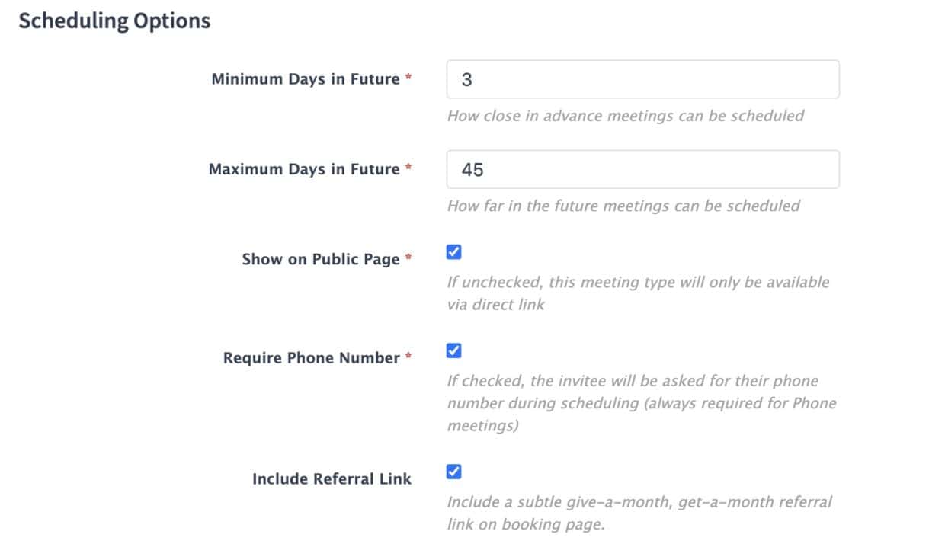The image size is (945, 560).
Task: Click the required asterisk after Public Page
Action: (x=408, y=258)
